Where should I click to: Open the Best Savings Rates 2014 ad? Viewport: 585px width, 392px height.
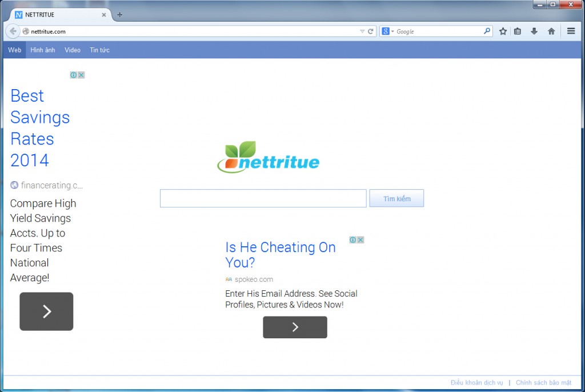(40, 128)
